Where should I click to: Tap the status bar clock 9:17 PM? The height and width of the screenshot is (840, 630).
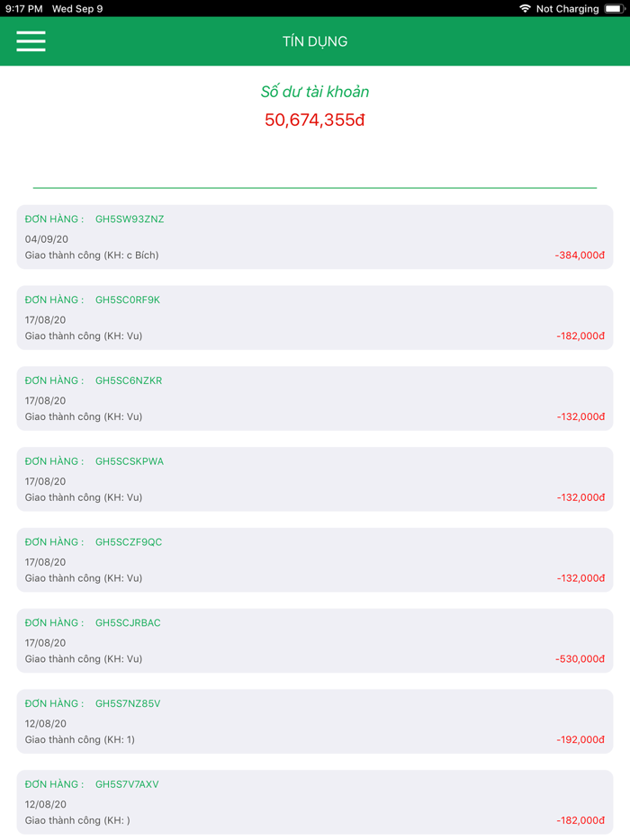click(x=24, y=9)
